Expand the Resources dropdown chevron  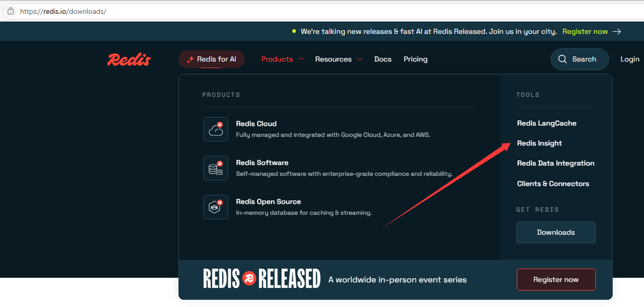pos(359,59)
